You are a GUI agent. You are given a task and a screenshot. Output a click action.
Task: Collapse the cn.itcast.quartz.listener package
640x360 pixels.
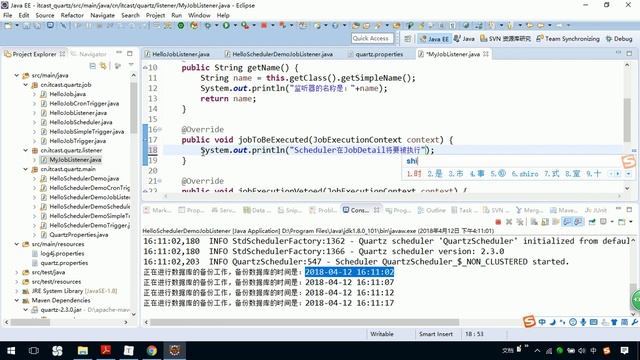26,151
